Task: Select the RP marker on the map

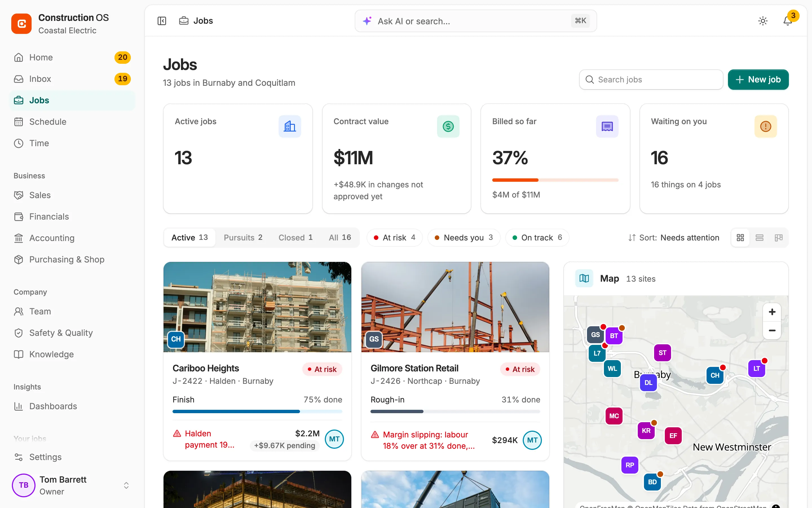Action: [x=630, y=465]
